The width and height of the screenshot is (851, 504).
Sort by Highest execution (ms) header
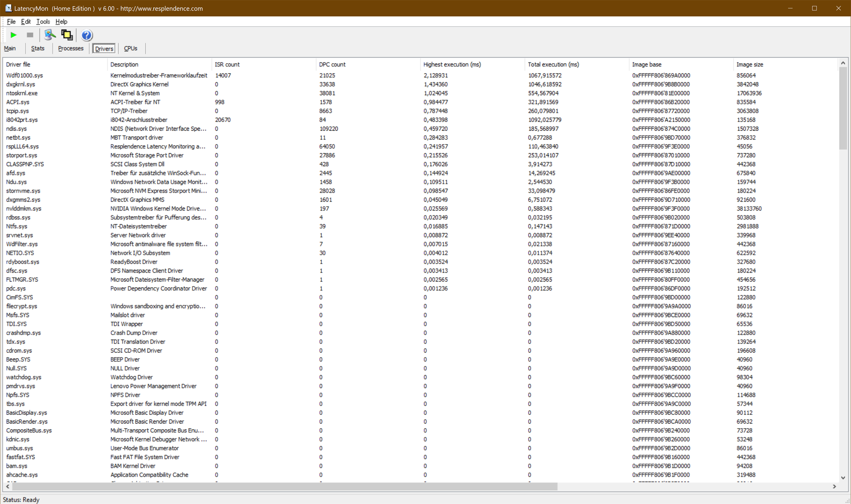[x=452, y=64]
